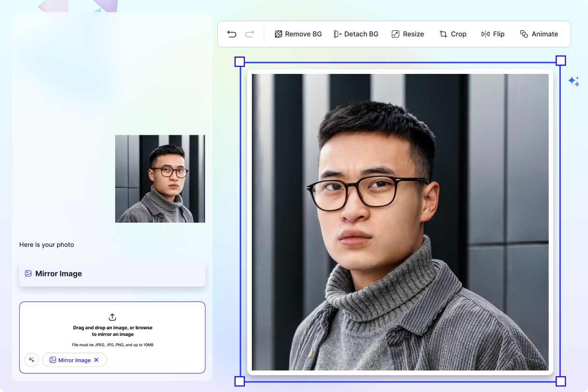Remove the Mirror Image chip via its X

pyautogui.click(x=96, y=360)
